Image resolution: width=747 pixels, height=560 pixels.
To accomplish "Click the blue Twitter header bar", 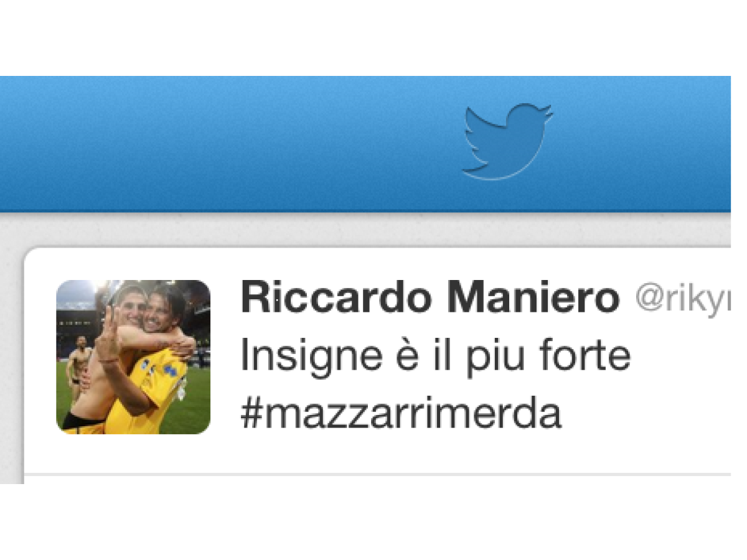I will (x=365, y=144).
